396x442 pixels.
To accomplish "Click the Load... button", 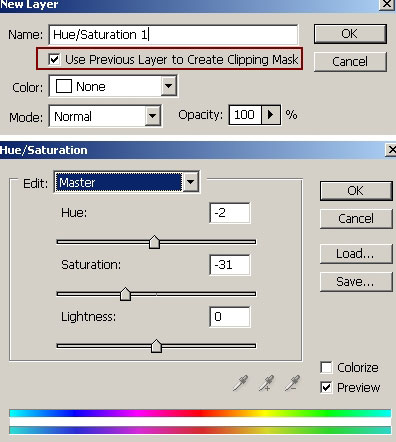I will click(356, 254).
